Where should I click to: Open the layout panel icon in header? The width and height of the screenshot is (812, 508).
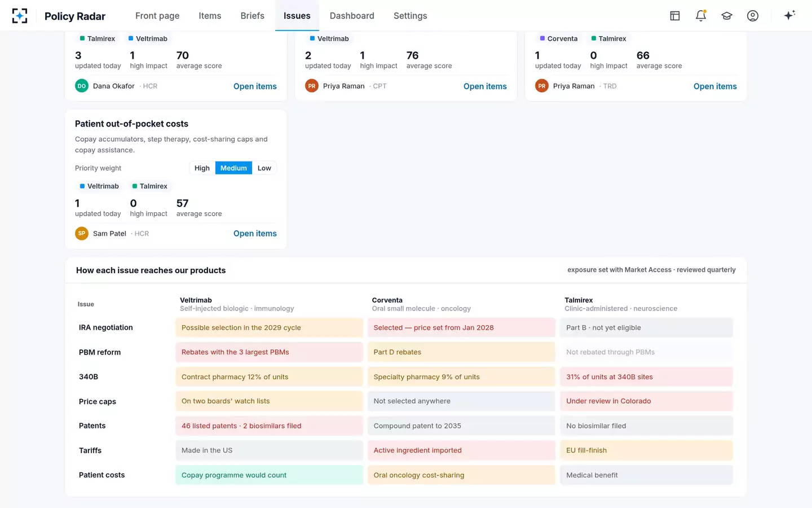point(675,16)
